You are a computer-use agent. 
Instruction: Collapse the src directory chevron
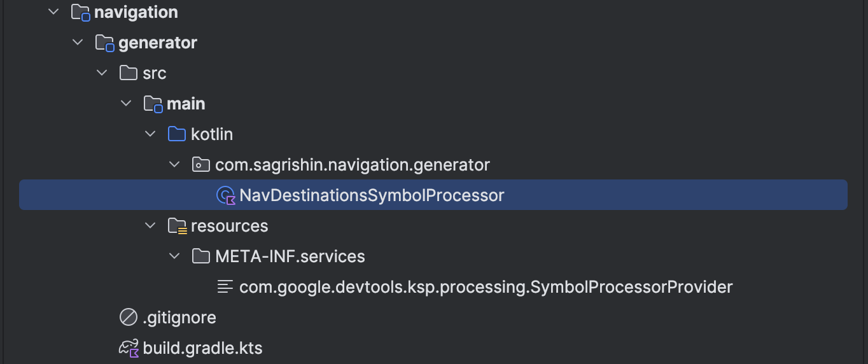(x=102, y=73)
